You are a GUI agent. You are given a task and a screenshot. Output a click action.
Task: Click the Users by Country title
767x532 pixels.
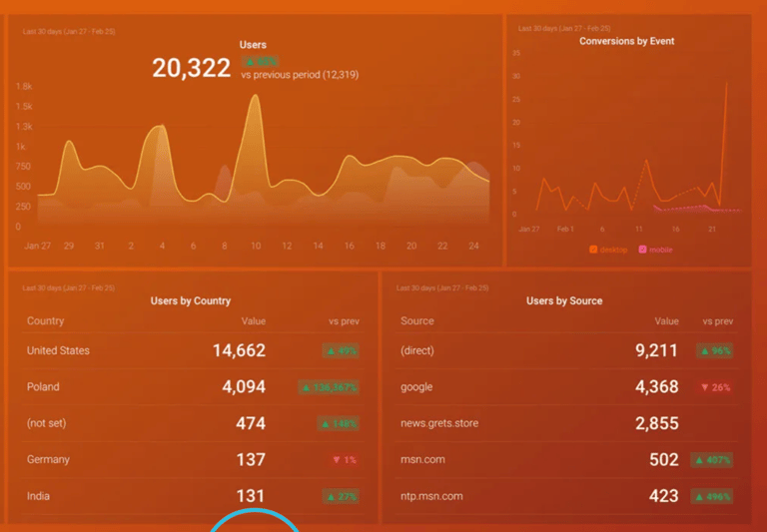191,300
